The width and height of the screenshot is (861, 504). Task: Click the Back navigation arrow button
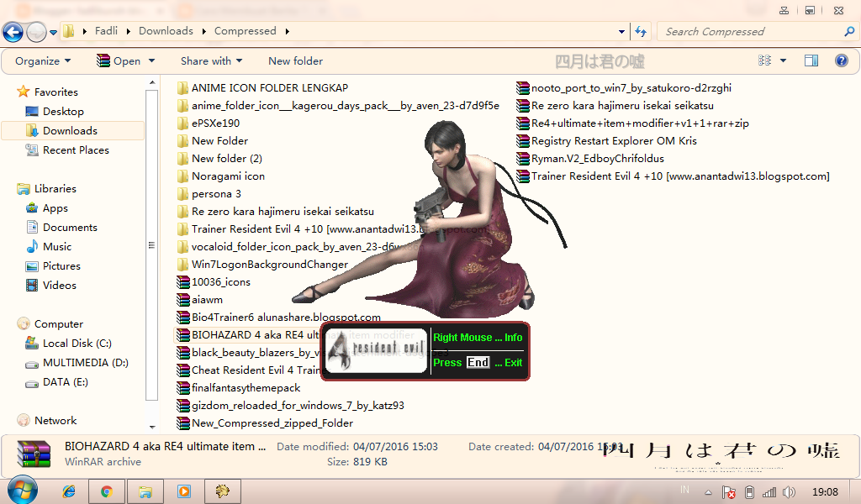[x=13, y=32]
